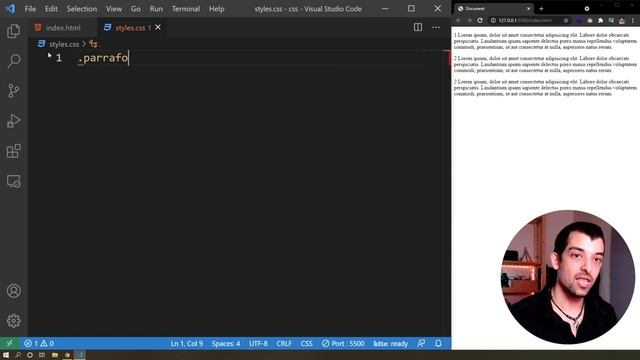Open the Manage gear menu
The width and height of the screenshot is (640, 360).
coord(13,321)
